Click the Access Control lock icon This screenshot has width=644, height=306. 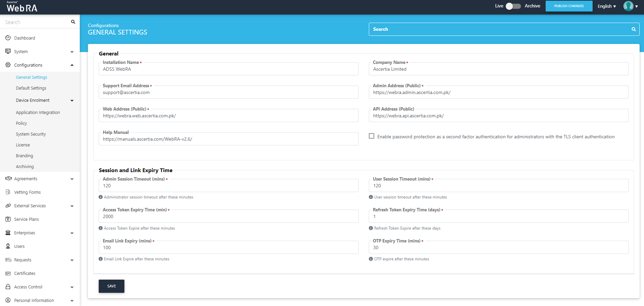pos(8,287)
